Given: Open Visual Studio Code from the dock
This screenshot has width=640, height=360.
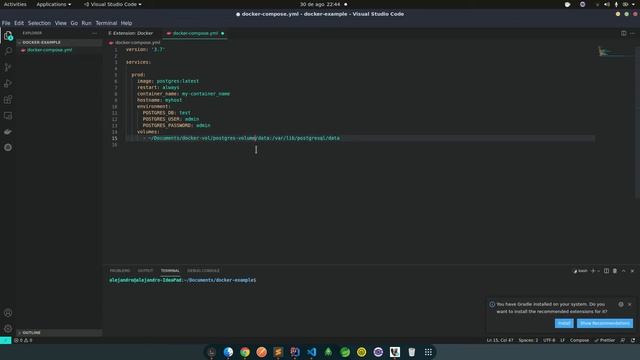Looking at the screenshot, I should (x=311, y=352).
